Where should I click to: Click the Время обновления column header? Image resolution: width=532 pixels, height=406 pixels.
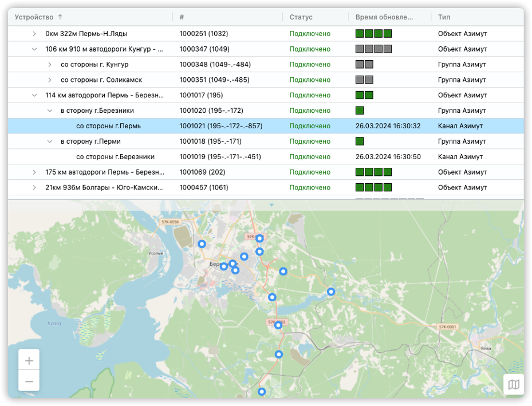click(384, 17)
